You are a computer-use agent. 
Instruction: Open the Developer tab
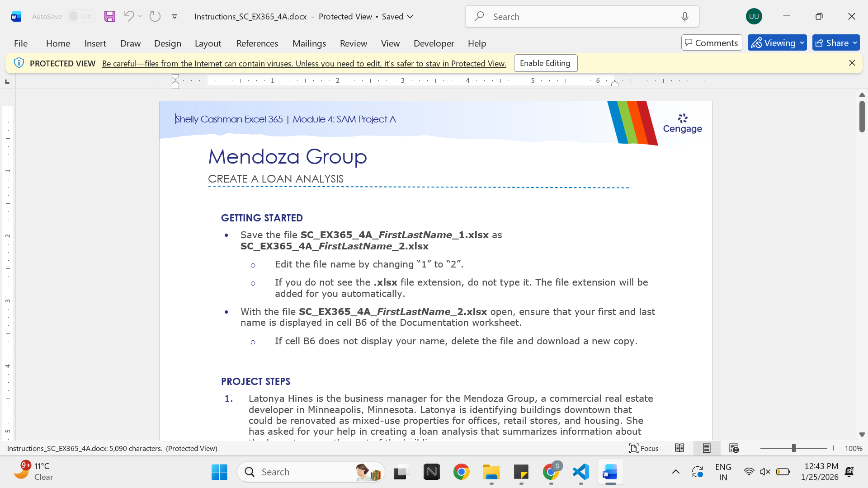click(x=434, y=43)
